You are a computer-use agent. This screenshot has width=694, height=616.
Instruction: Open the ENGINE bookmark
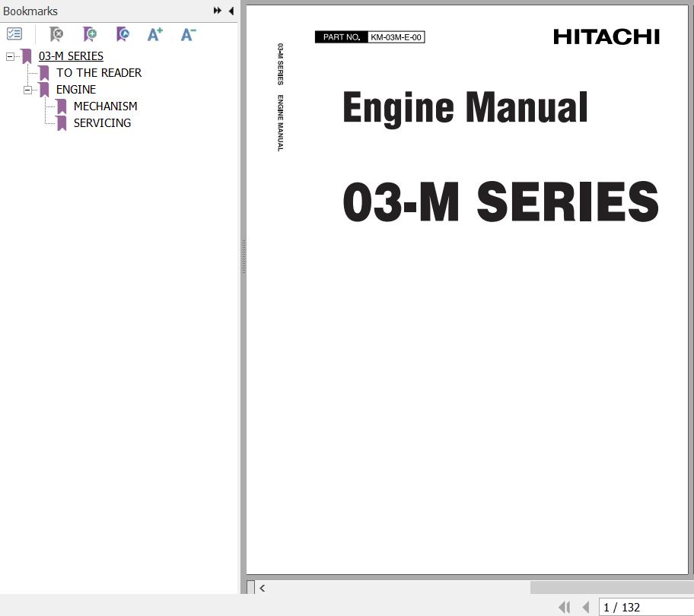(x=76, y=89)
